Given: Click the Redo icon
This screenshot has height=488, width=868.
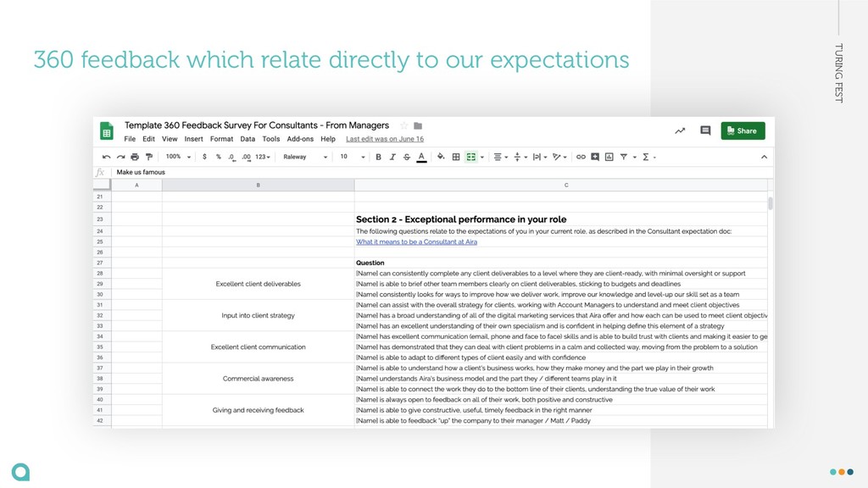Looking at the screenshot, I should (x=120, y=157).
